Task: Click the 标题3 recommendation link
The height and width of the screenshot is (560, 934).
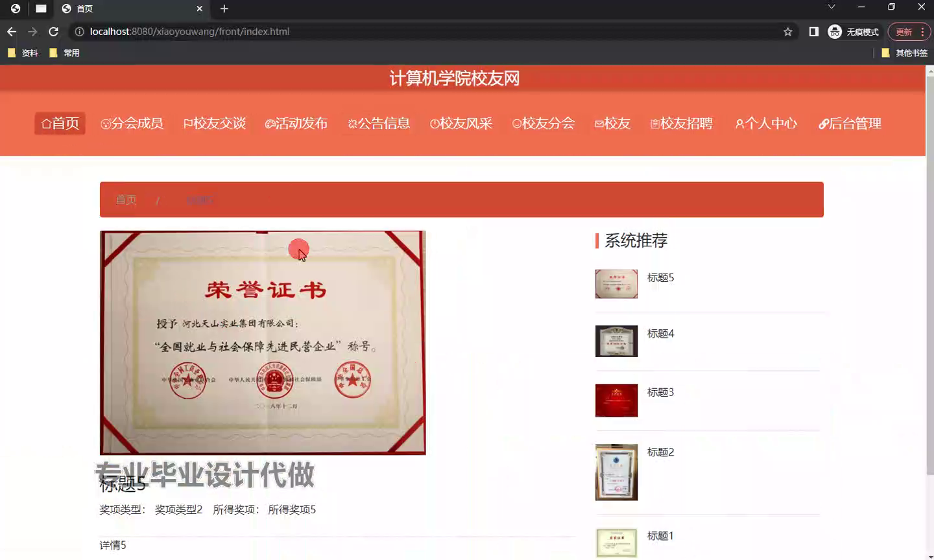Action: (660, 392)
